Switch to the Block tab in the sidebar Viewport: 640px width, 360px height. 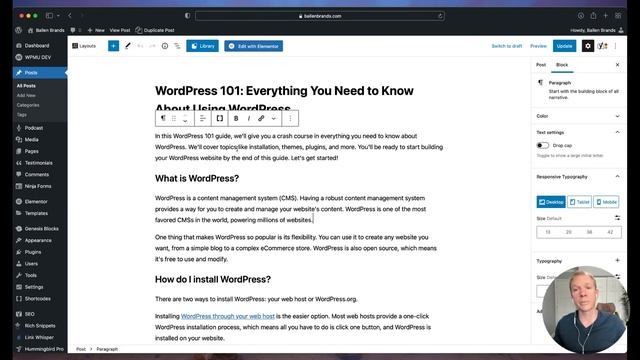click(x=562, y=64)
